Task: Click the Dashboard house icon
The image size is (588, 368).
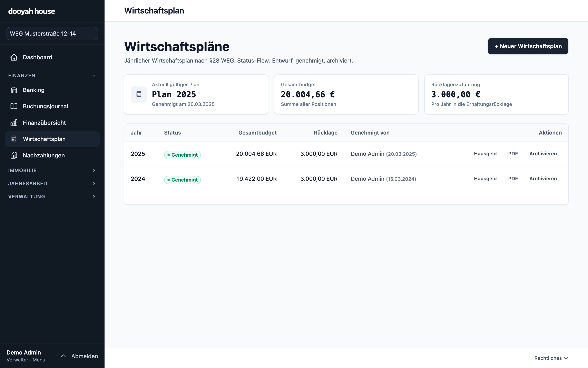Action: click(x=14, y=57)
